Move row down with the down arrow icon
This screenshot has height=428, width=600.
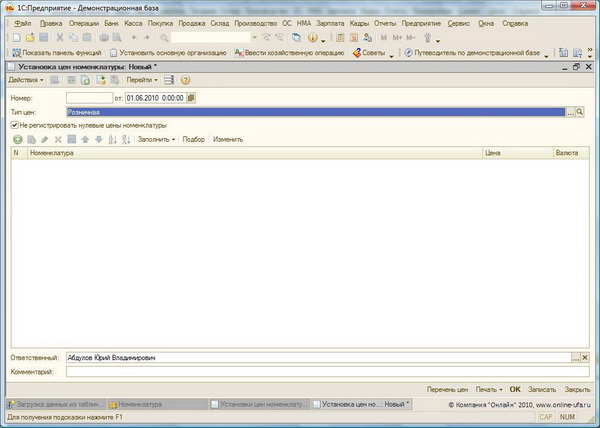[97, 139]
